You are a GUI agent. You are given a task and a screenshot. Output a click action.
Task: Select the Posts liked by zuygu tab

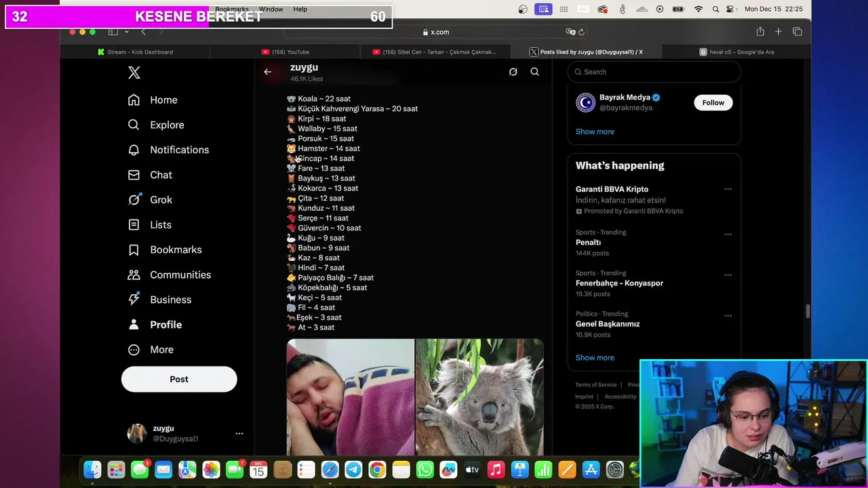(x=586, y=52)
